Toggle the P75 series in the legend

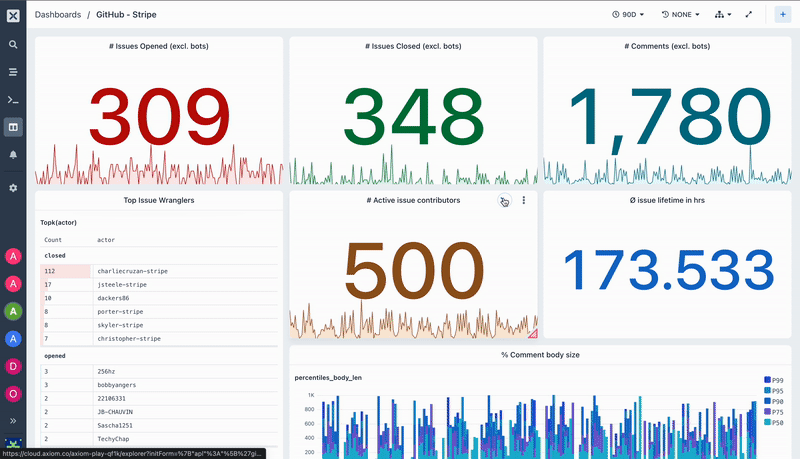pos(773,412)
